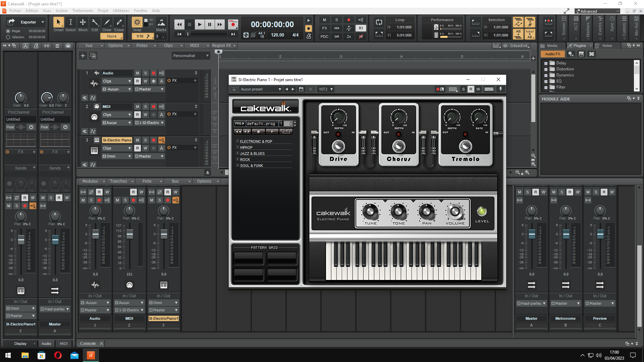Click the Audio FX button in browser
The height and width of the screenshot is (362, 644).
point(552,54)
